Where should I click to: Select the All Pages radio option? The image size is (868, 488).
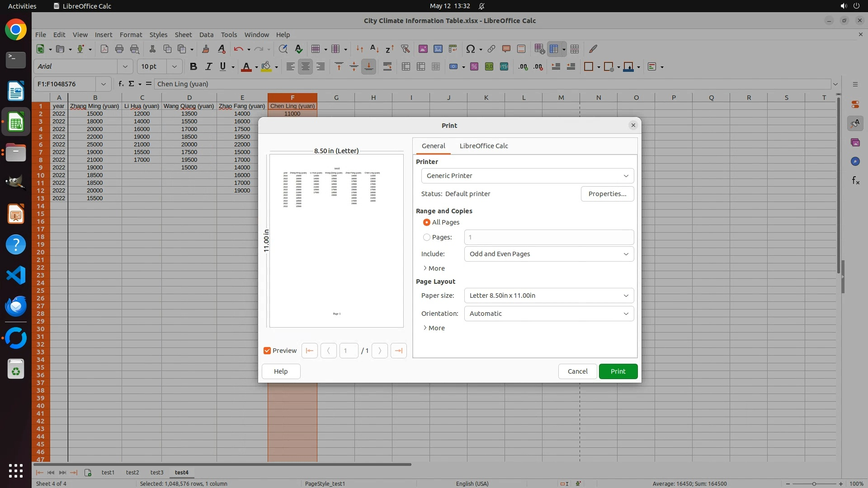[426, 222]
